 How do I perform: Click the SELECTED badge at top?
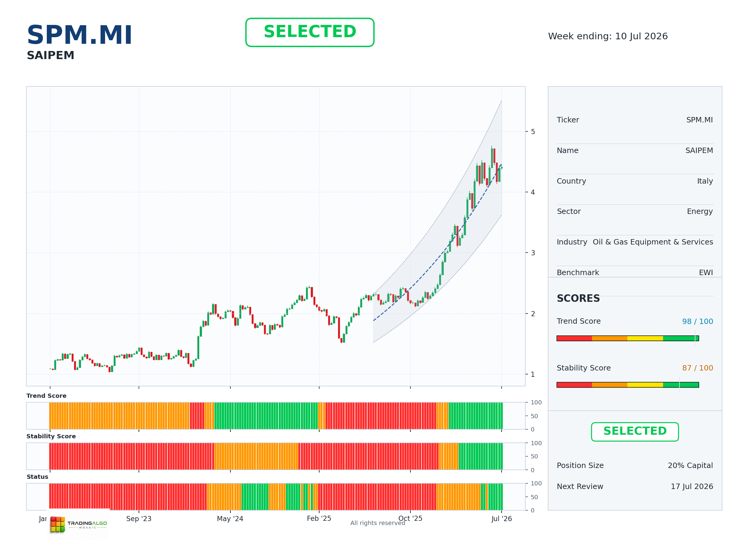pyautogui.click(x=310, y=32)
